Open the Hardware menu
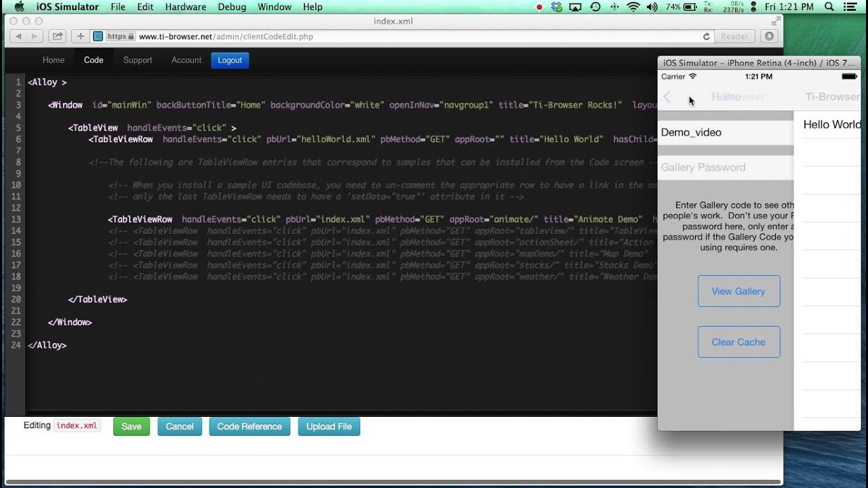The image size is (868, 488). [186, 7]
